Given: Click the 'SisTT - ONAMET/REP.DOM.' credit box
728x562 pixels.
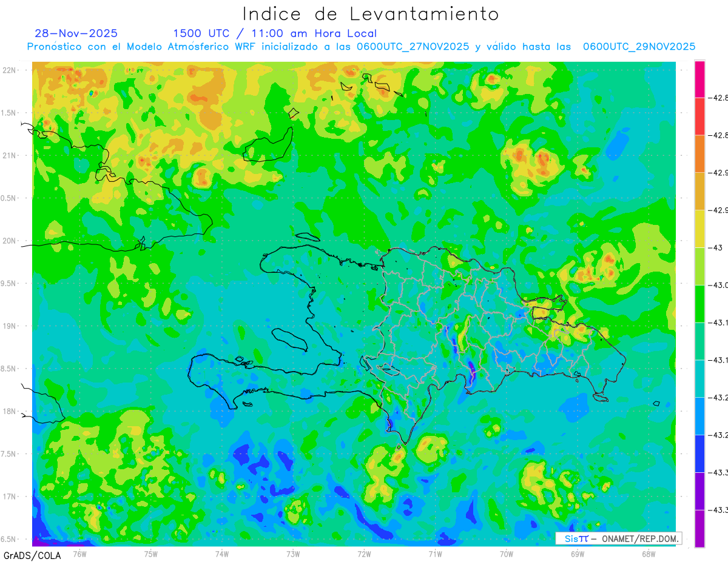Looking at the screenshot, I should click(x=618, y=538).
